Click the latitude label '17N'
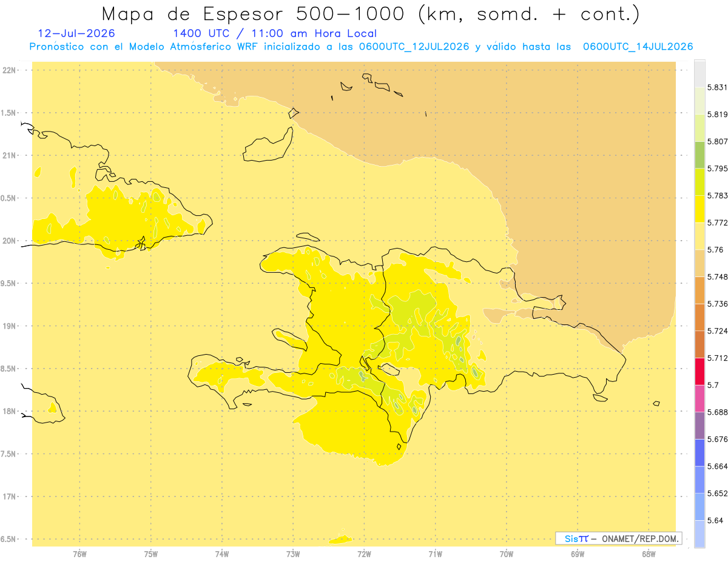The image size is (728, 562). point(8,497)
